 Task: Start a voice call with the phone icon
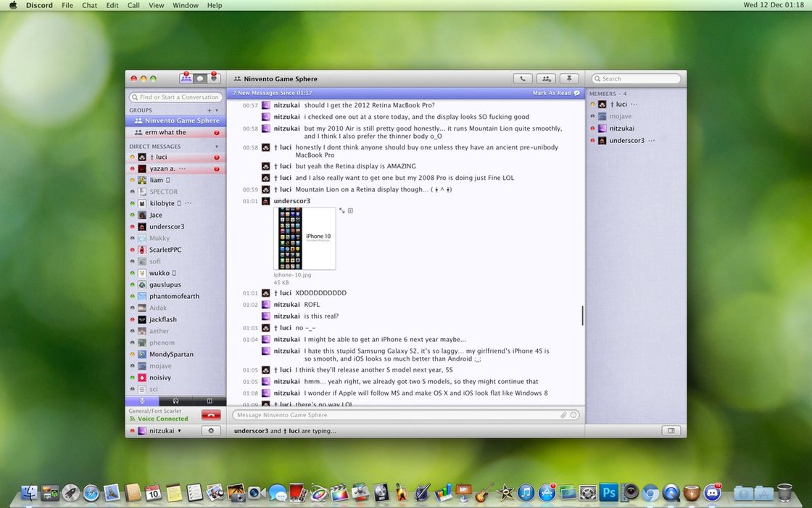522,78
